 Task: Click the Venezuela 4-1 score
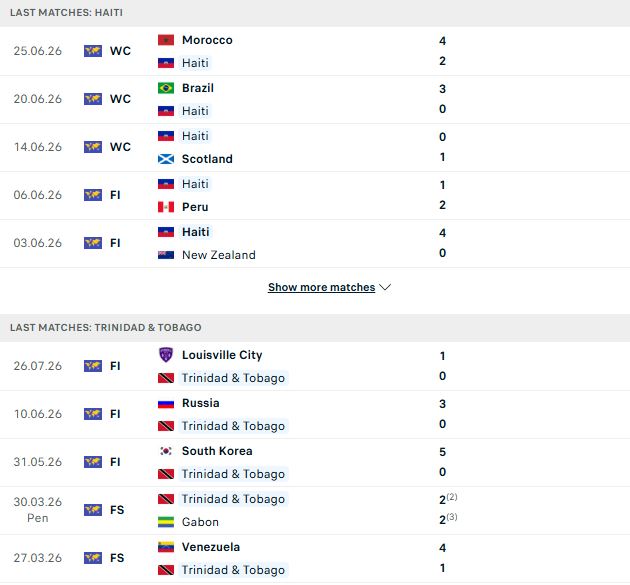pyautogui.click(x=442, y=558)
